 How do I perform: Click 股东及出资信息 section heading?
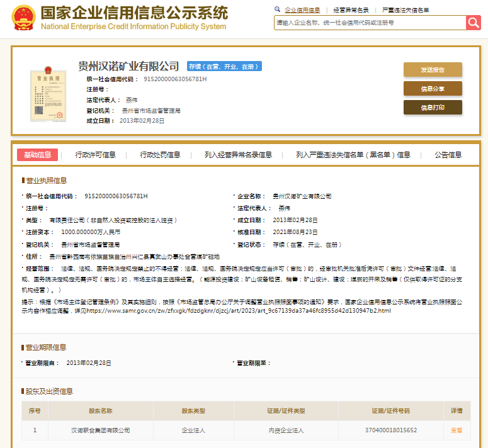(49, 391)
